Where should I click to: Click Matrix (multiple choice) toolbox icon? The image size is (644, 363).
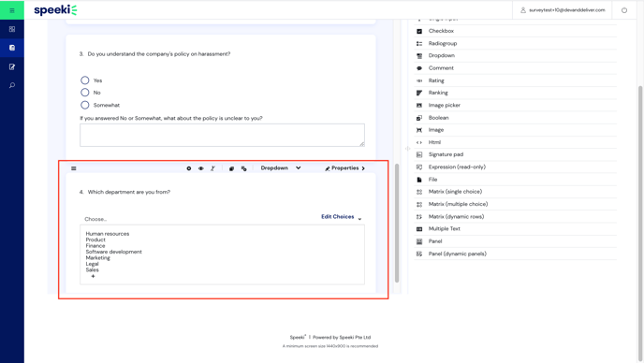tap(419, 204)
